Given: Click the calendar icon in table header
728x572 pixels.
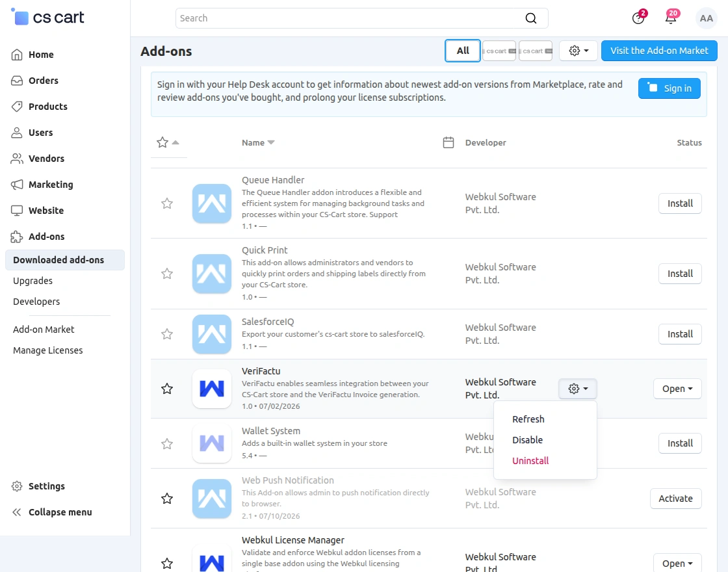Looking at the screenshot, I should [448, 142].
